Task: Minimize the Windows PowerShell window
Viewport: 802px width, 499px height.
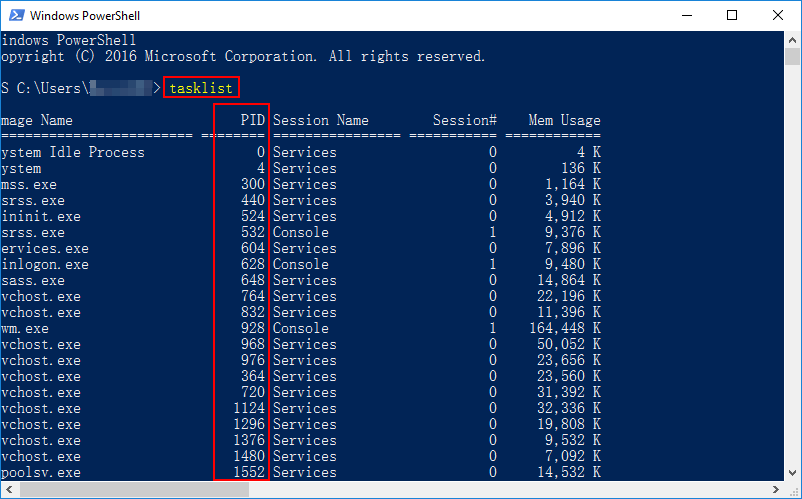Action: tap(687, 15)
